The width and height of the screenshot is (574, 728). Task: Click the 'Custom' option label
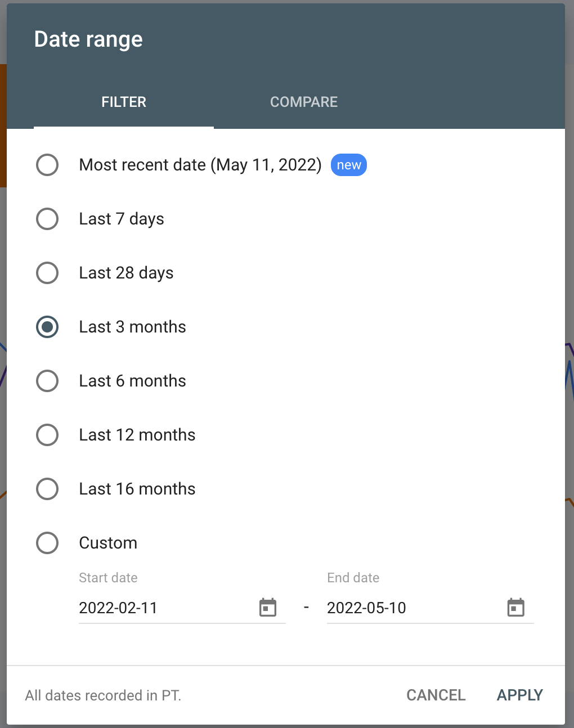coord(108,543)
